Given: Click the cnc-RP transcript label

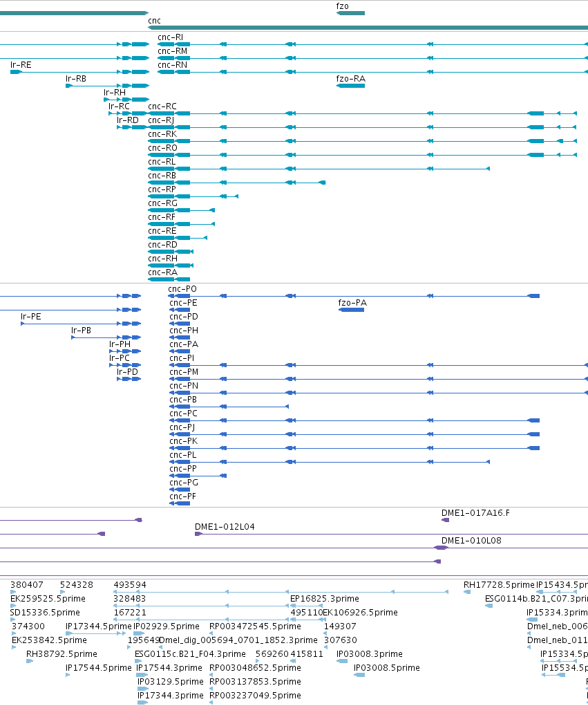Looking at the screenshot, I should click(162, 189).
